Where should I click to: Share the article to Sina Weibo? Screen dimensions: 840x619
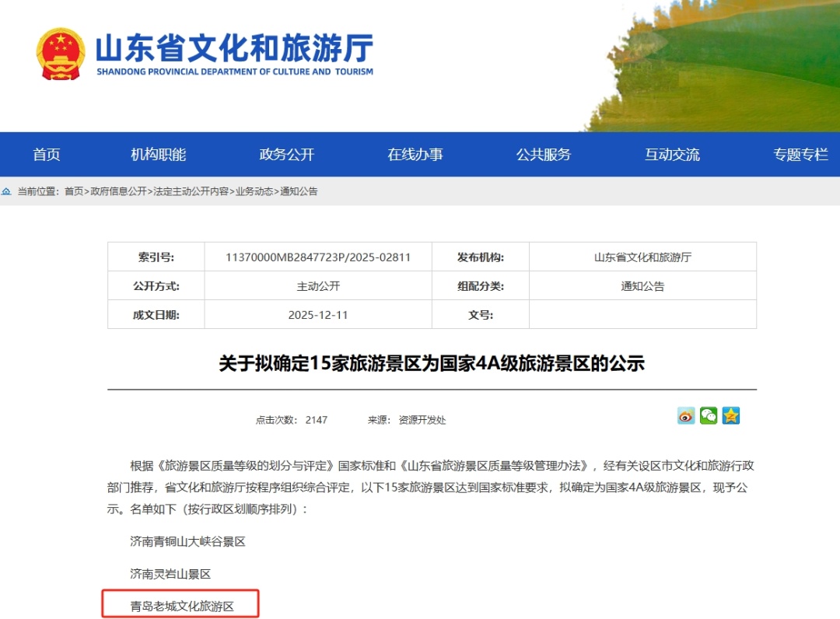pos(686,416)
